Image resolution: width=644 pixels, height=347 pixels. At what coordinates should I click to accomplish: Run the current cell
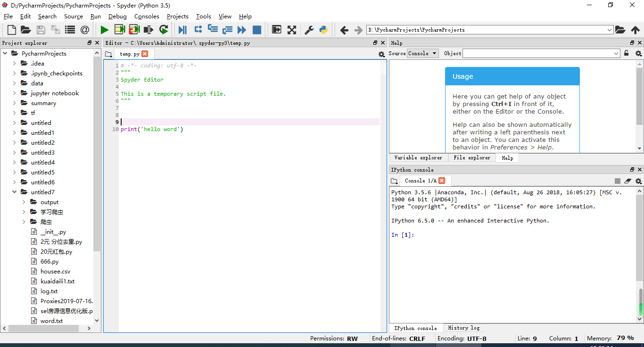[x=119, y=30]
